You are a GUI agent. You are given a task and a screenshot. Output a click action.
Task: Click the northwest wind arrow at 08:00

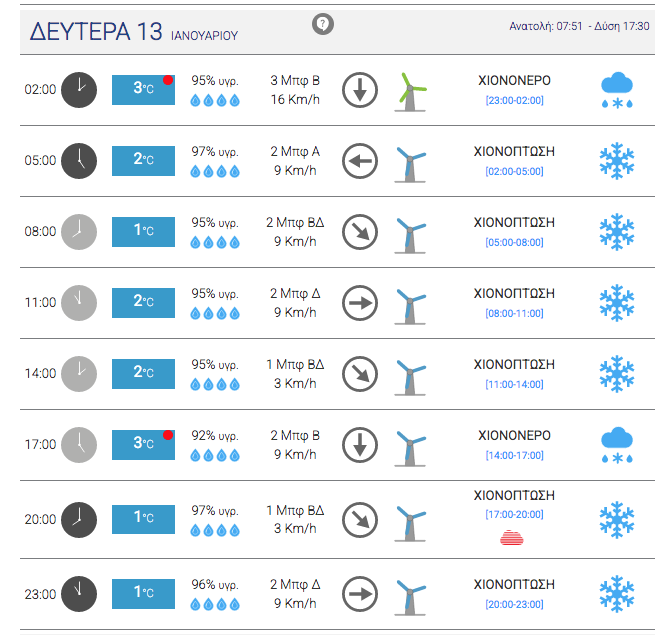click(x=359, y=232)
